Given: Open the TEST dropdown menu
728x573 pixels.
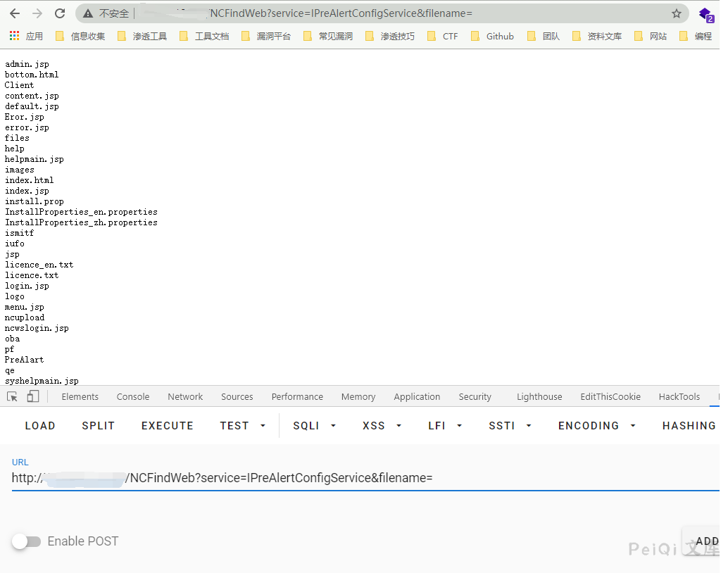Looking at the screenshot, I should 243,426.
